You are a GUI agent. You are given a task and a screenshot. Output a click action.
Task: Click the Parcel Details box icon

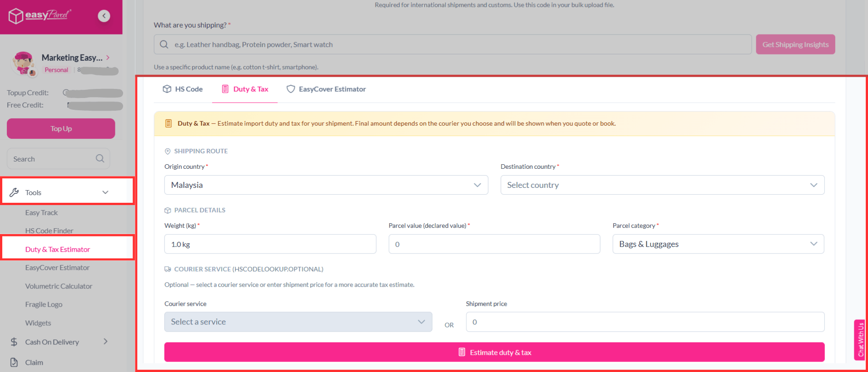click(x=168, y=210)
